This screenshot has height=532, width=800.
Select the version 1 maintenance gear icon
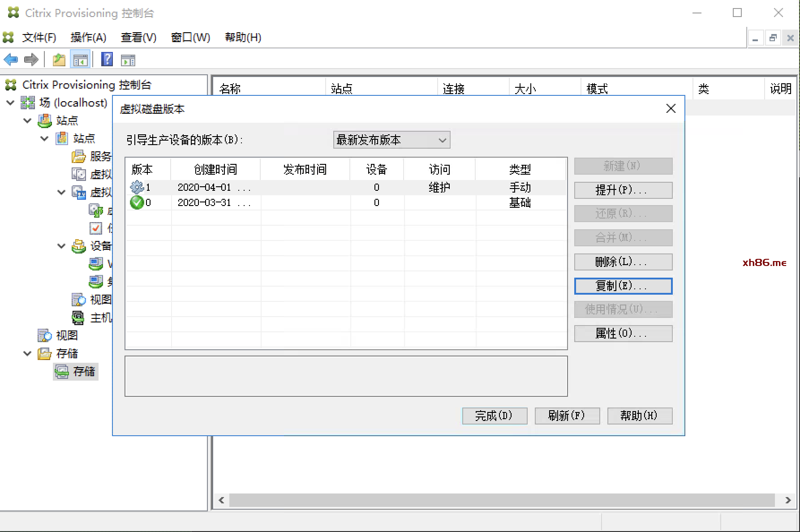tap(137, 187)
